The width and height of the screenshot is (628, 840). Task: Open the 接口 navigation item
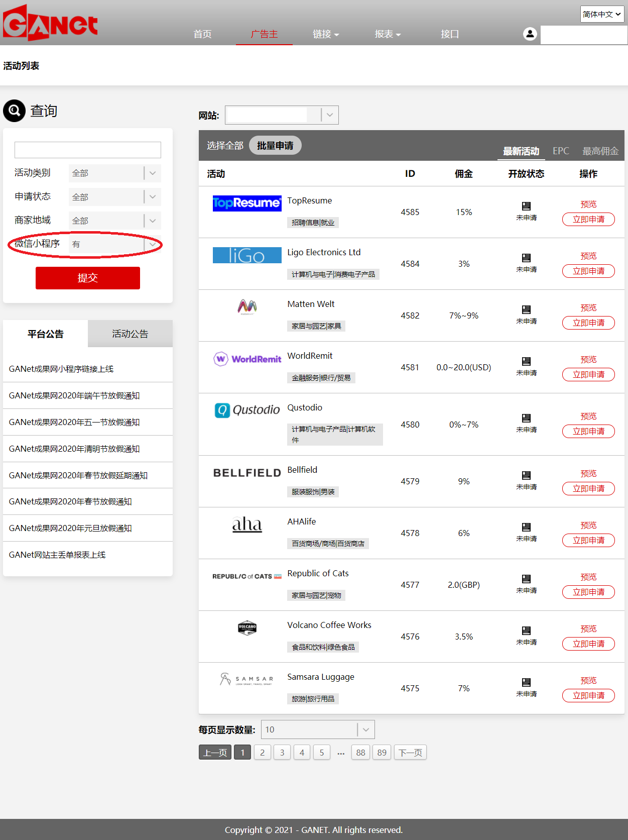coord(450,34)
